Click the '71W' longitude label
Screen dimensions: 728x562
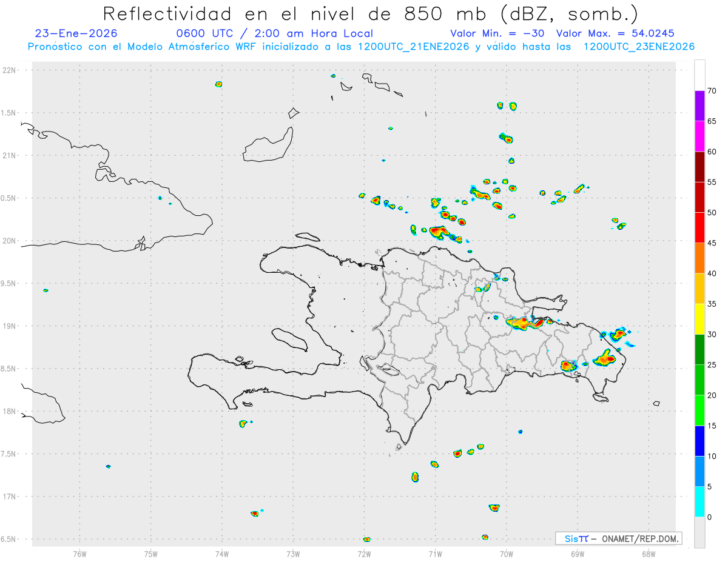(x=435, y=554)
